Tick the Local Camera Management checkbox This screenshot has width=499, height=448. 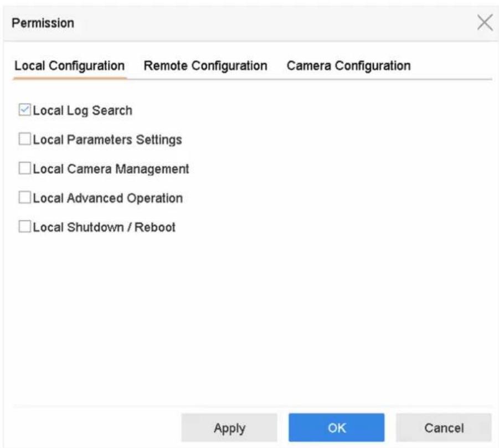pyautogui.click(x=24, y=168)
